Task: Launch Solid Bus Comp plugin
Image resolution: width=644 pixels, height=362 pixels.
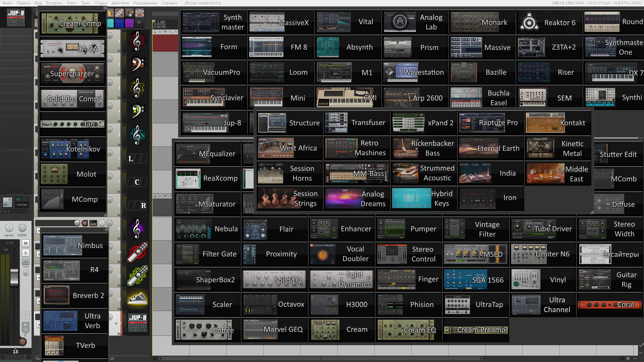Action: [73, 99]
